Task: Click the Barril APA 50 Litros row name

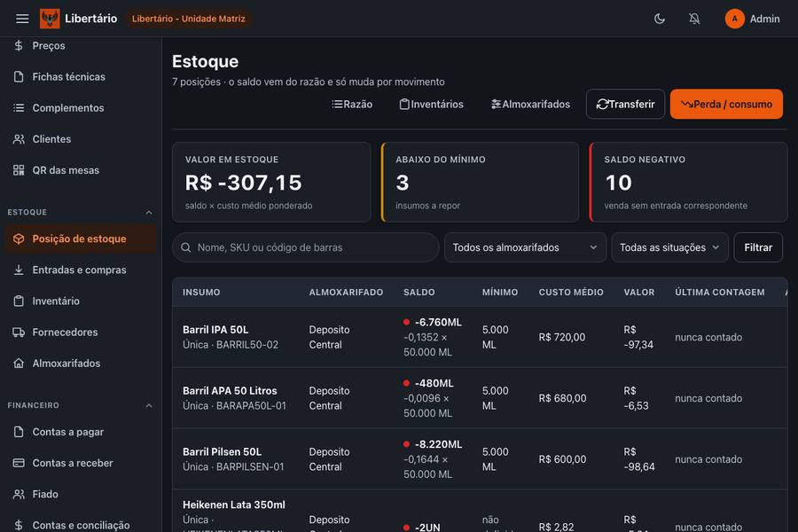Action: click(x=230, y=391)
